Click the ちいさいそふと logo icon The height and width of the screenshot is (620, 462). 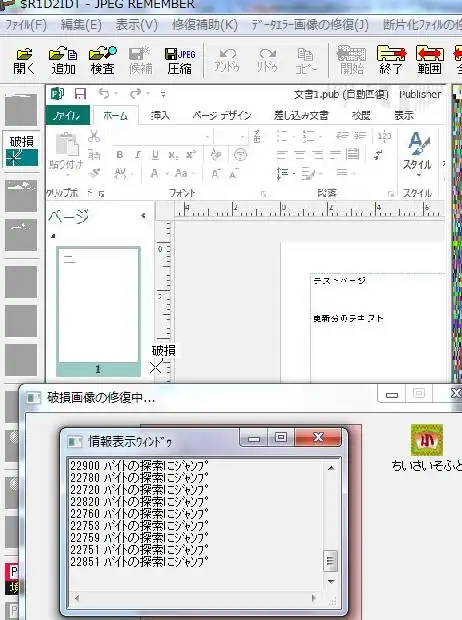point(427,440)
